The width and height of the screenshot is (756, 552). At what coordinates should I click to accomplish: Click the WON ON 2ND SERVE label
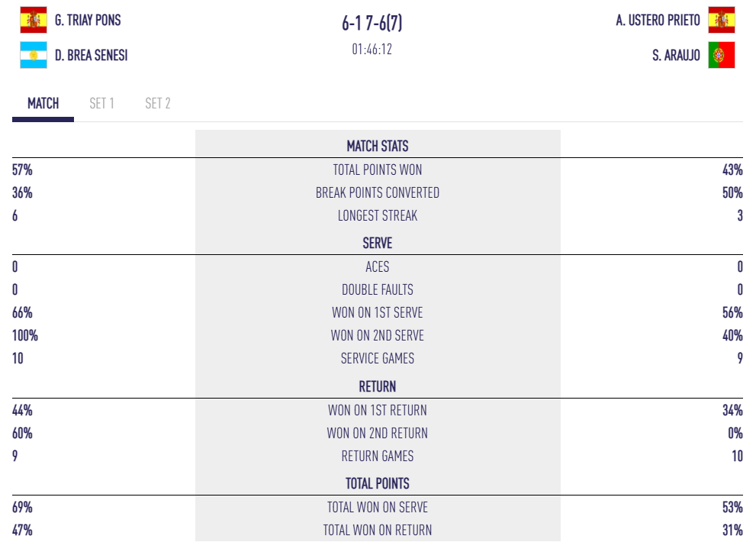tap(378, 335)
